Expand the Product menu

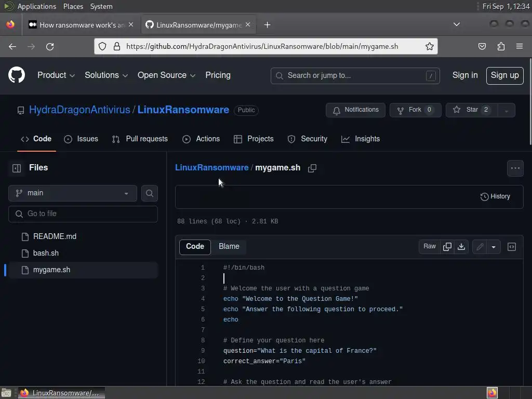click(56, 75)
